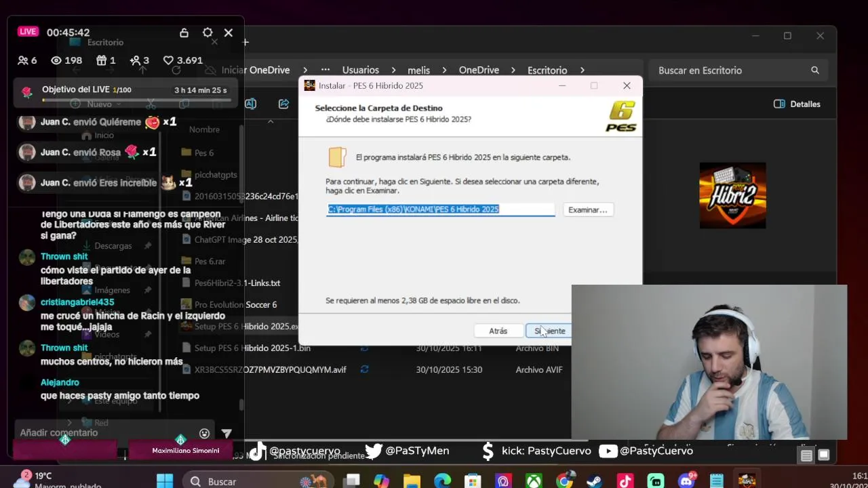Click Juan C. envió Quiéreme gift notification
The height and width of the screenshot is (488, 868).
pyautogui.click(x=97, y=122)
